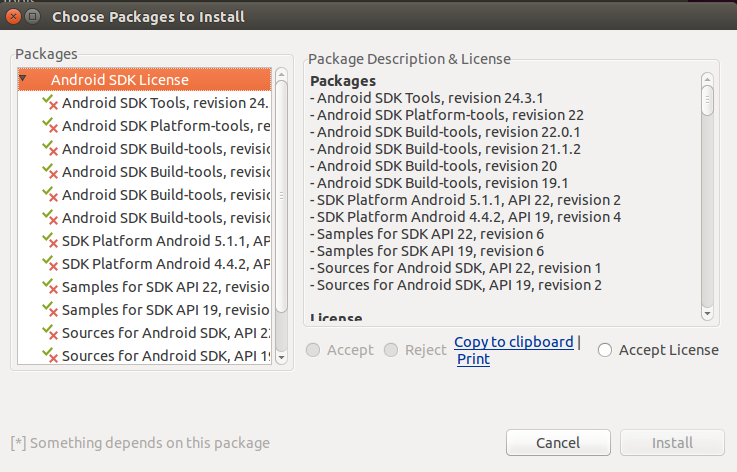Screen dimensions: 737x472
Task: Click description line Samples for SDK API 22, revision 6
Action: tap(427, 234)
